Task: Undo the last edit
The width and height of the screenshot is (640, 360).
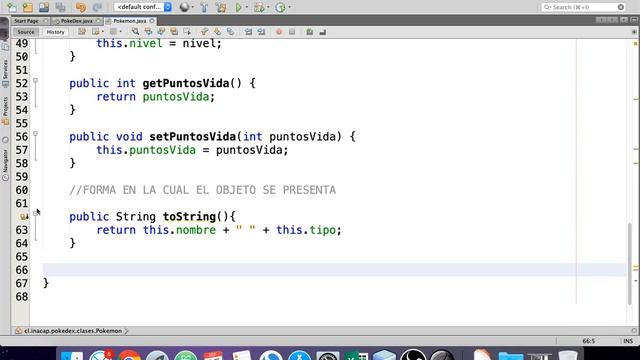Action: tap(80, 7)
